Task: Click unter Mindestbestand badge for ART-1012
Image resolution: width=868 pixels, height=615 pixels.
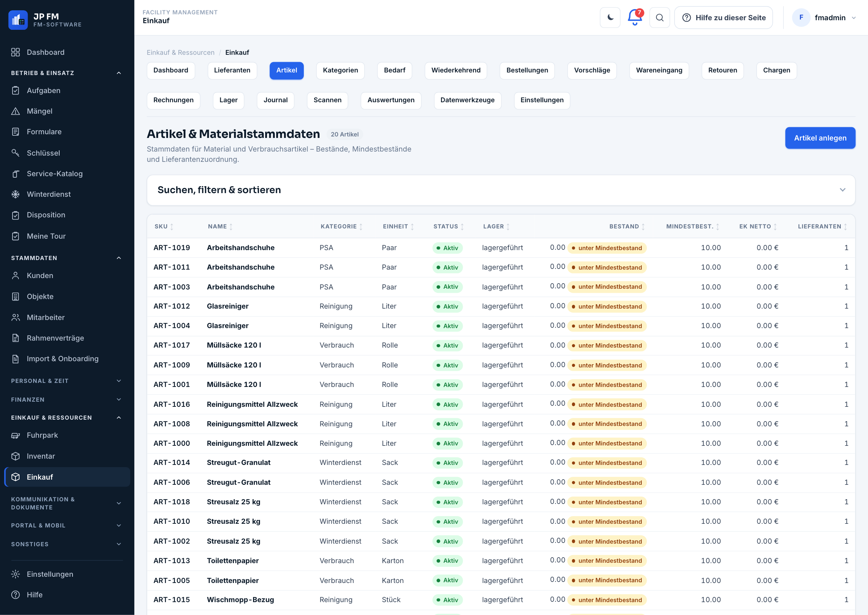Action: pyautogui.click(x=607, y=306)
